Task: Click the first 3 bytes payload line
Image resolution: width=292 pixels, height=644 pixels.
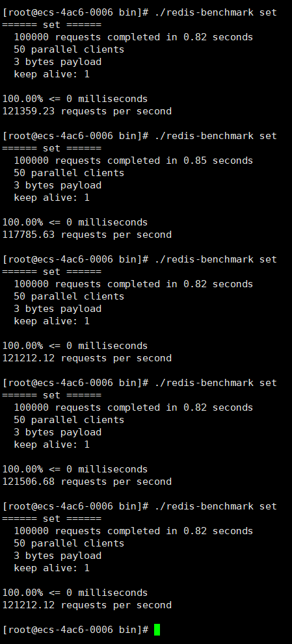Action: click(57, 62)
